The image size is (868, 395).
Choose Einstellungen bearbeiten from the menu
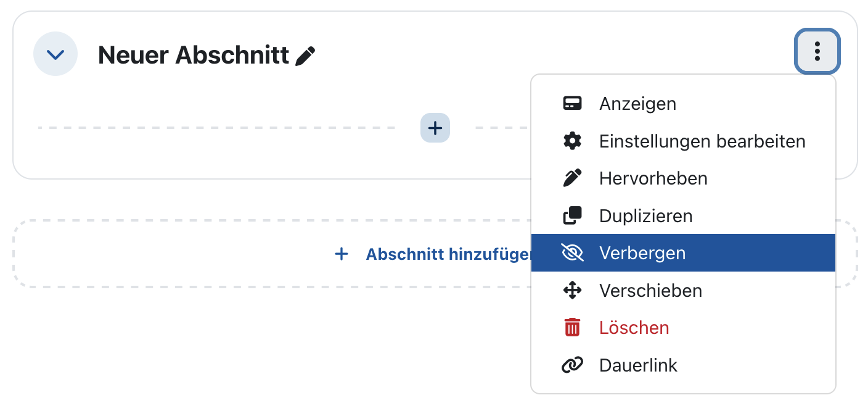(702, 141)
